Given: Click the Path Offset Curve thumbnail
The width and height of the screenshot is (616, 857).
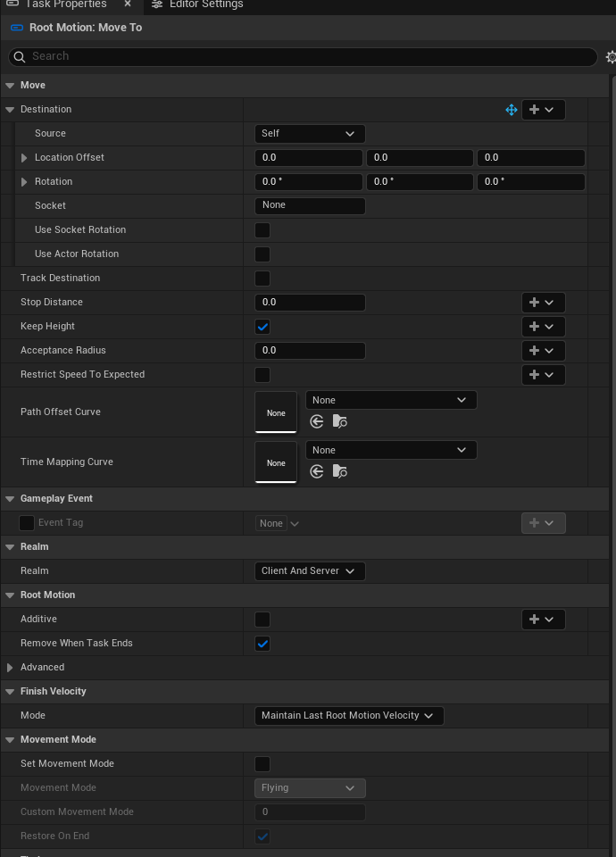Looking at the screenshot, I should (x=276, y=412).
